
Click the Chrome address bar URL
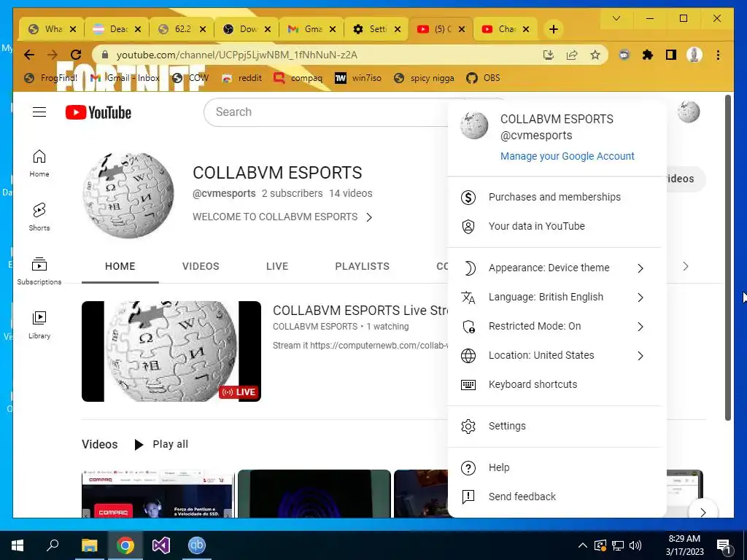(x=237, y=55)
